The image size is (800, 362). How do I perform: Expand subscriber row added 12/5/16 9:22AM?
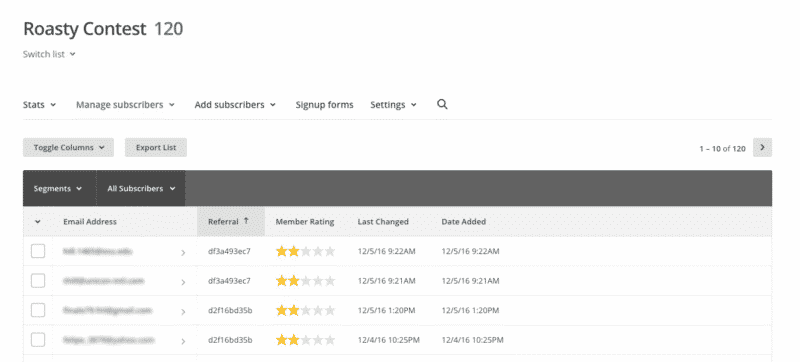pyautogui.click(x=183, y=252)
